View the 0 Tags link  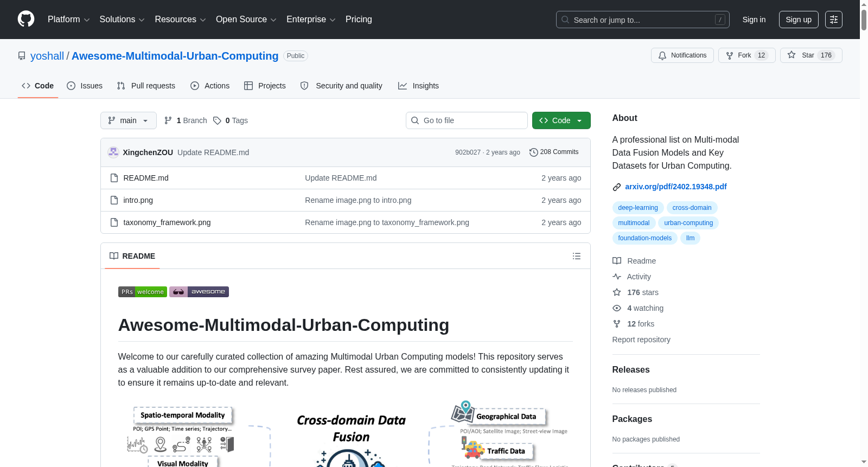coord(231,120)
